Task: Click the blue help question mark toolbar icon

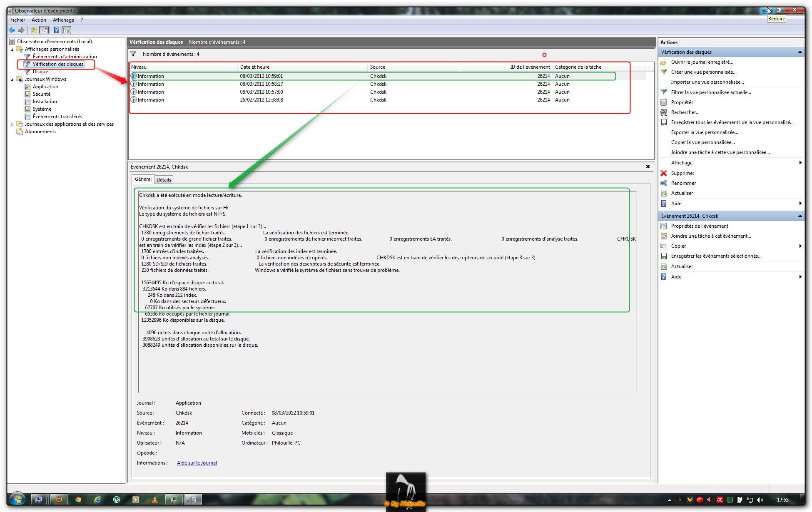Action: 56,30
